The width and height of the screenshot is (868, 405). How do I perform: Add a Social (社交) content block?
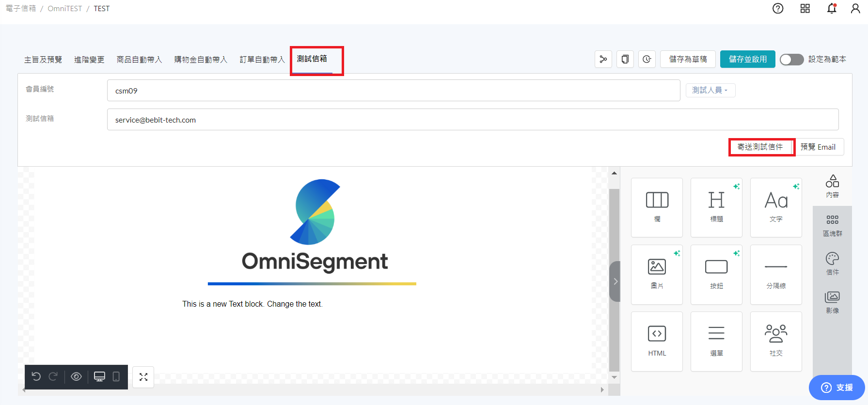(x=776, y=341)
